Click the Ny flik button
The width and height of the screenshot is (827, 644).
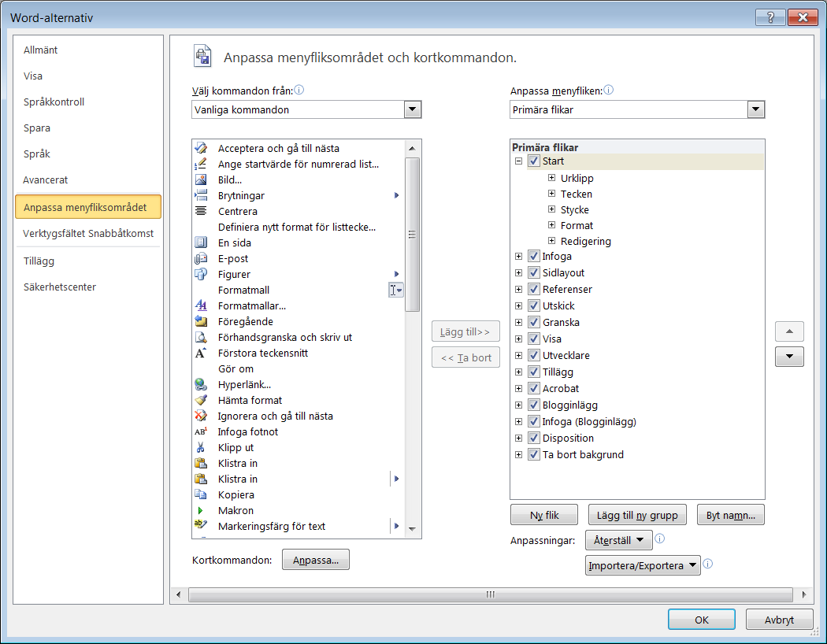click(543, 515)
